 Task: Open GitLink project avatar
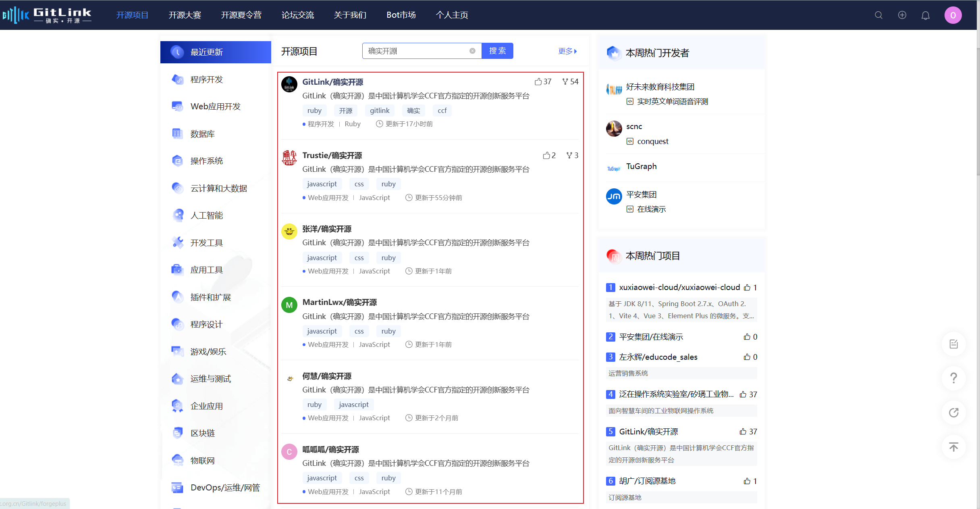point(289,84)
